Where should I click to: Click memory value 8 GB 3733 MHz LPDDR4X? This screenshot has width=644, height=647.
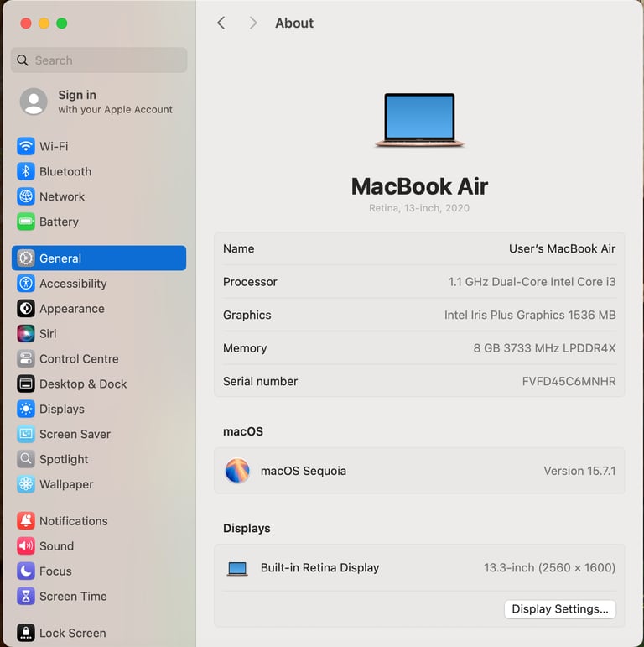[x=544, y=348]
